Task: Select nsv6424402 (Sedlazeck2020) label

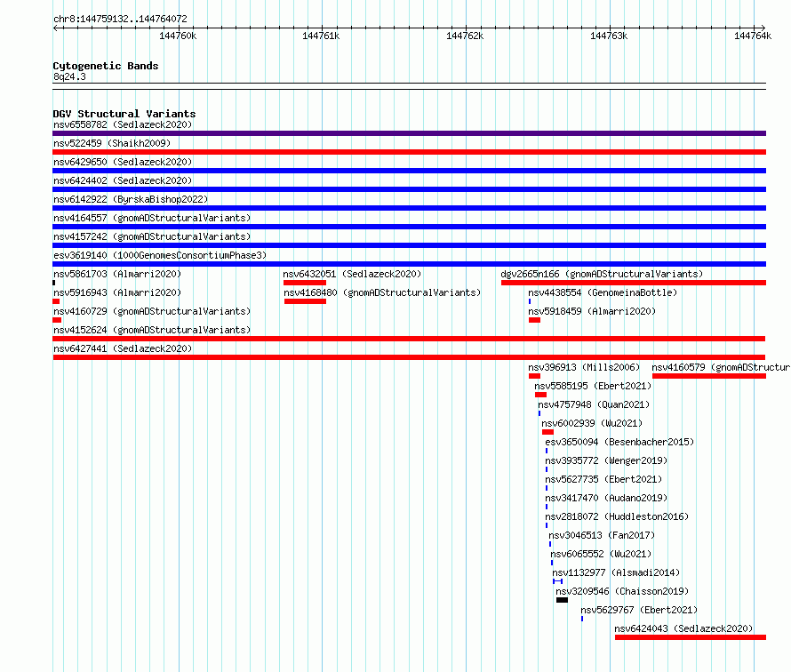Action: coord(123,180)
